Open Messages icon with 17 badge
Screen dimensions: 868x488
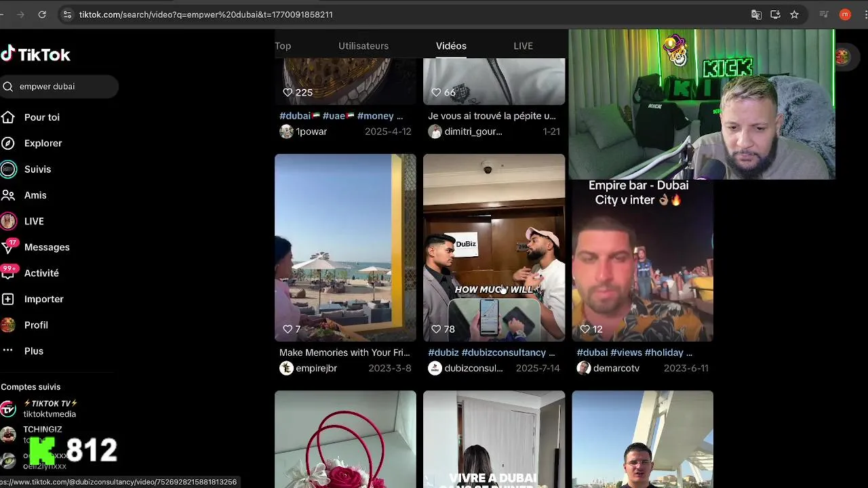8,247
